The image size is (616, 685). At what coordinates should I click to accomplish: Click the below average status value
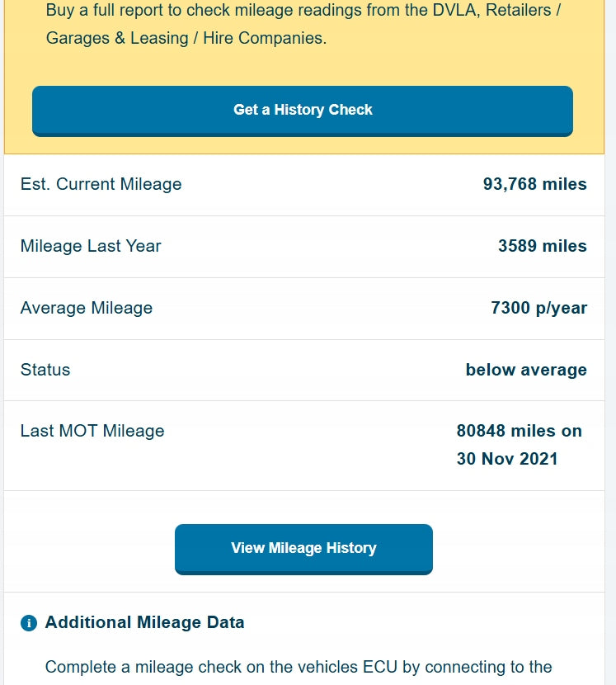(x=526, y=370)
